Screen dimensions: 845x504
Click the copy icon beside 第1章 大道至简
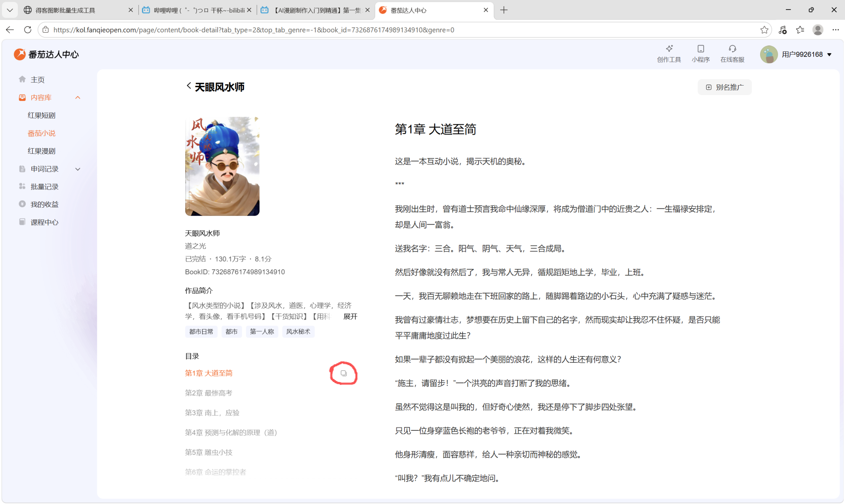click(x=343, y=373)
